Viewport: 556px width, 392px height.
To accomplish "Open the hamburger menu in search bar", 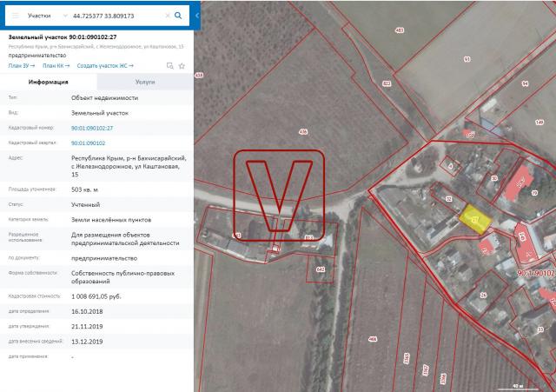I will tap(16, 16).
